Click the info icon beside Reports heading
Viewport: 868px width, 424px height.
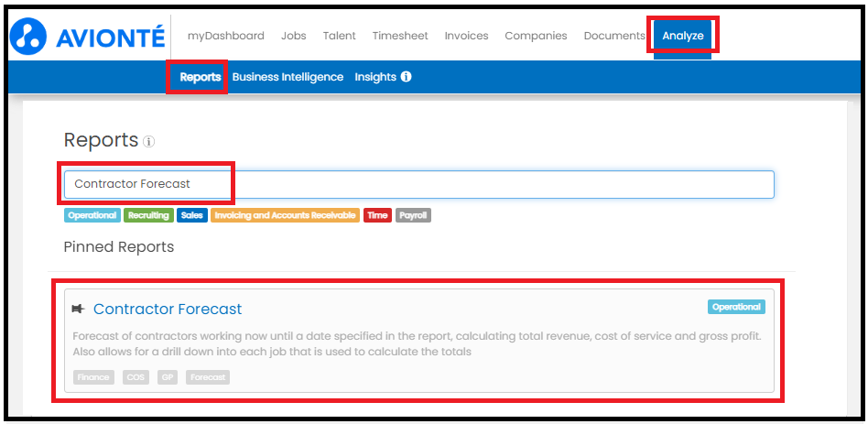tap(149, 142)
